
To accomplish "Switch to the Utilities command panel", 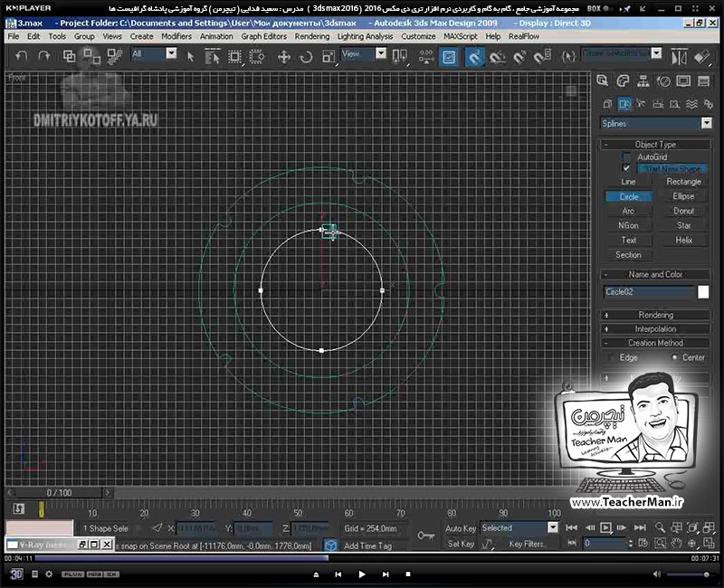I will click(x=704, y=81).
